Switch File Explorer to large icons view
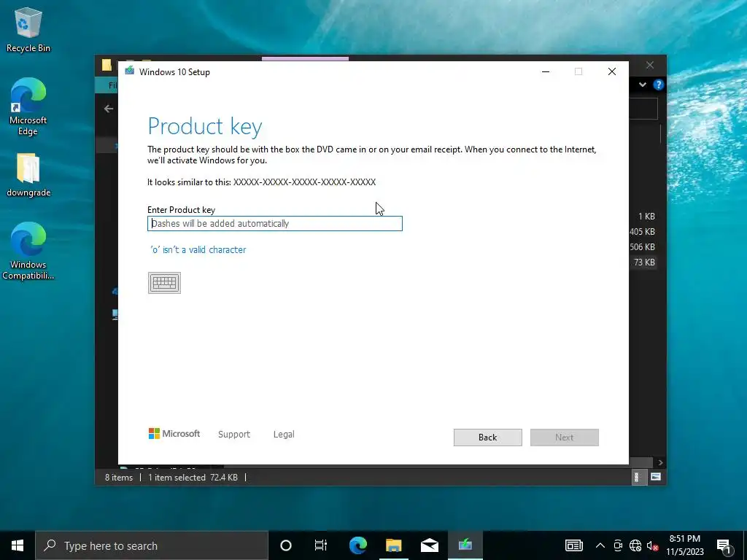The image size is (747, 560). coord(656,477)
